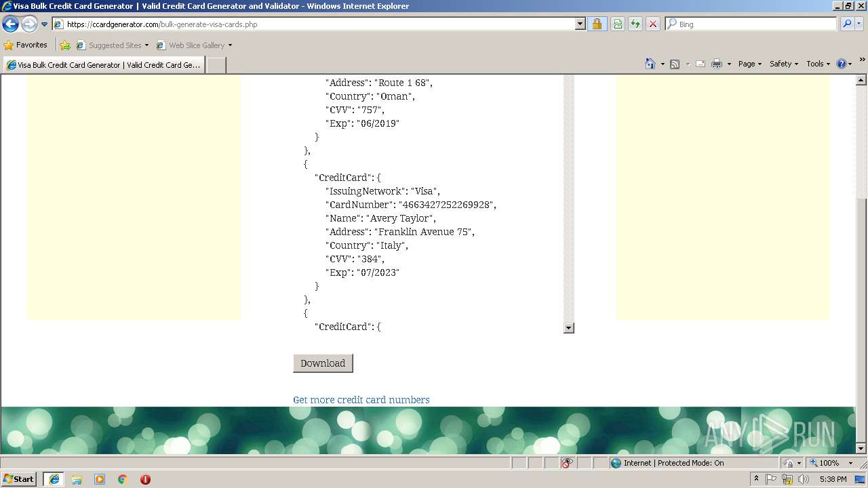The image size is (868, 488).
Task: Click the "Address": "Route 1 68" line
Action: point(379,83)
